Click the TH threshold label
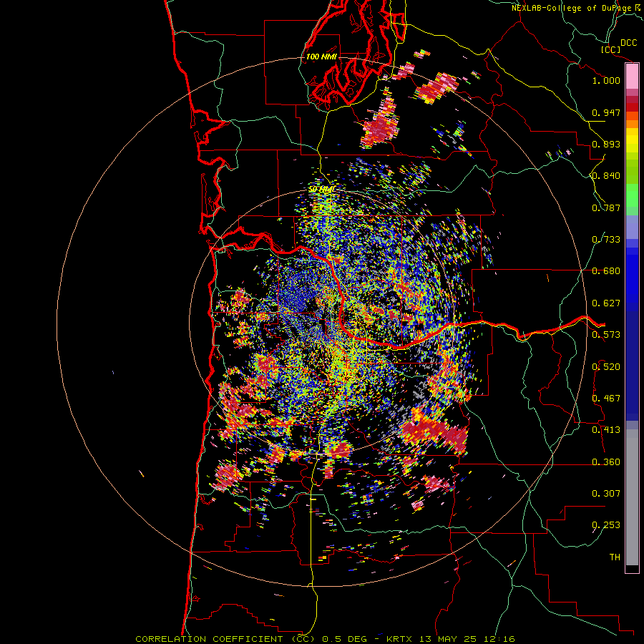The height and width of the screenshot is (644, 644). point(615,557)
